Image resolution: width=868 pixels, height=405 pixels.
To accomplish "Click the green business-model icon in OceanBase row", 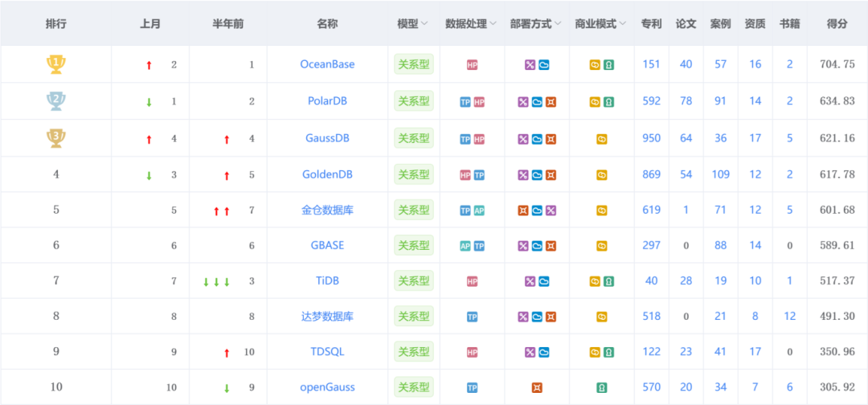I will click(608, 65).
